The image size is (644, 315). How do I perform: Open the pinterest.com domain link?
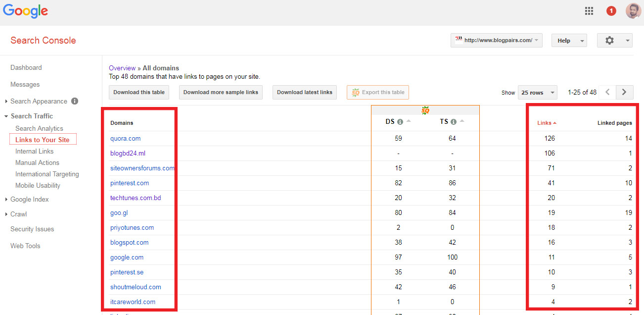tap(130, 183)
